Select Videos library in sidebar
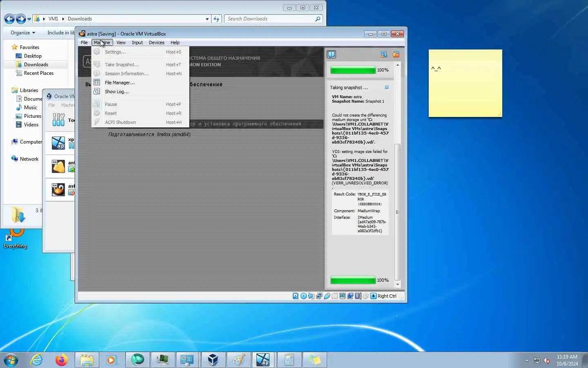 [x=31, y=125]
